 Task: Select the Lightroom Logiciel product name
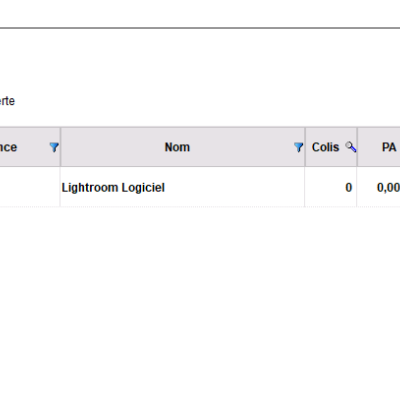pos(113,188)
